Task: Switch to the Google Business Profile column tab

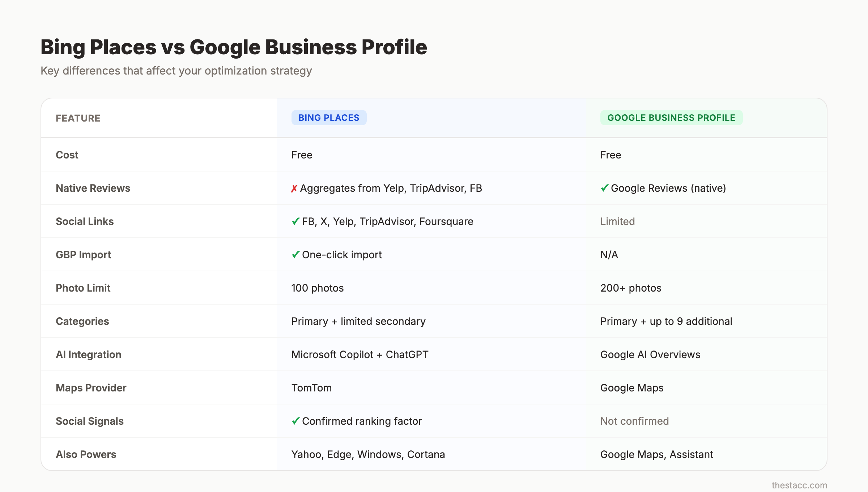Action: (x=671, y=118)
